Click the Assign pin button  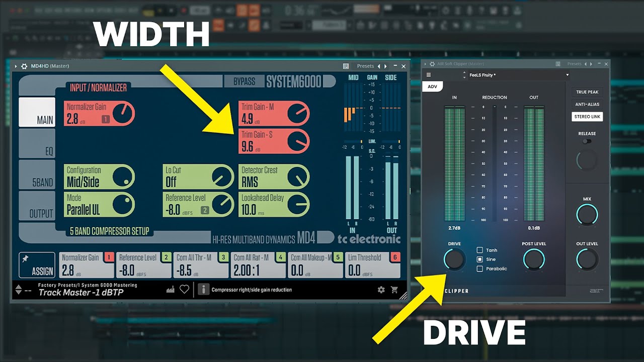pos(37,265)
